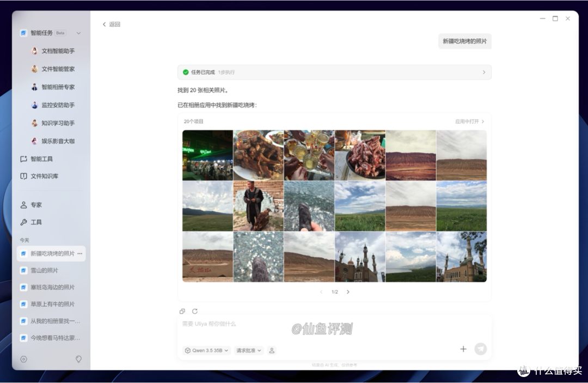Select the 智能相册专家 assistant
588x383 pixels.
(53, 87)
